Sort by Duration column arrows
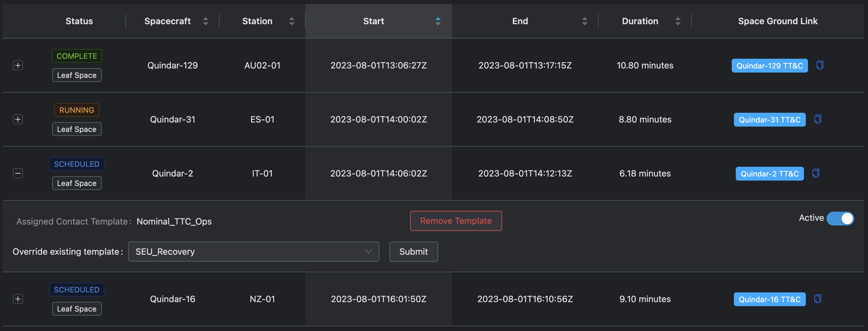868x331 pixels. tap(678, 21)
